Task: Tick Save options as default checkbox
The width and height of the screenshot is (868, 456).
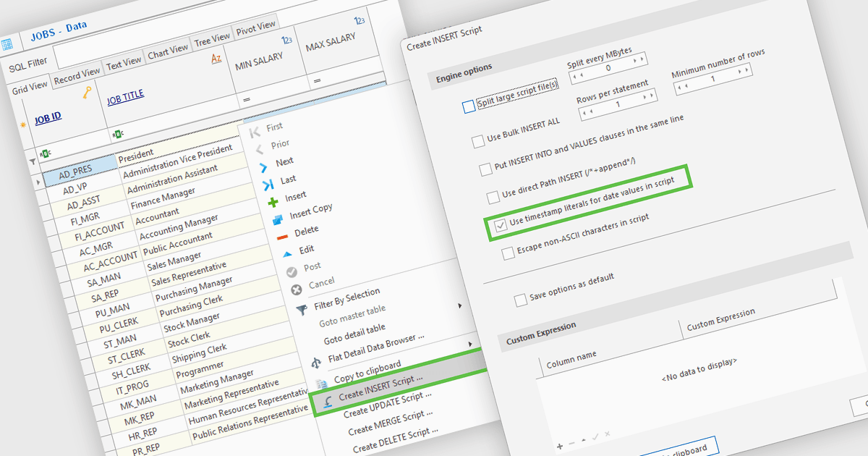Action: pos(520,300)
